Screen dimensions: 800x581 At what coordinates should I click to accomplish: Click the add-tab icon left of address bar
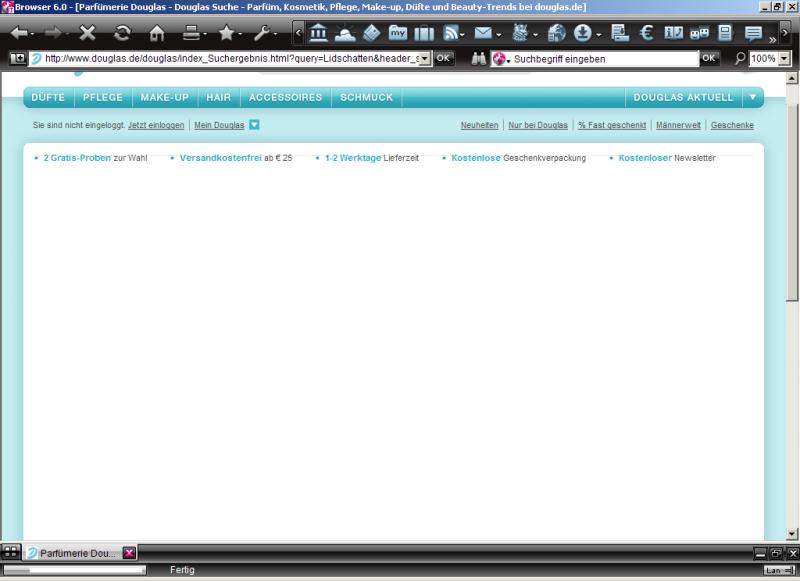17,59
